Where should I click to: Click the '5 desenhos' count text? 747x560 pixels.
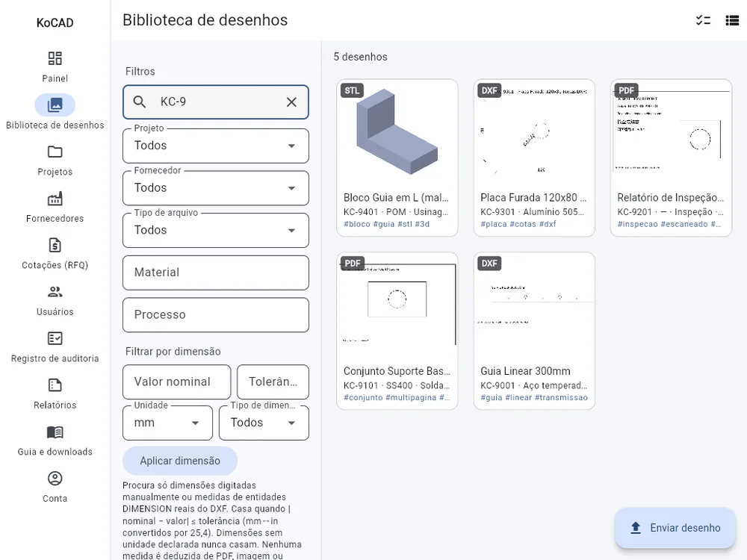point(361,57)
